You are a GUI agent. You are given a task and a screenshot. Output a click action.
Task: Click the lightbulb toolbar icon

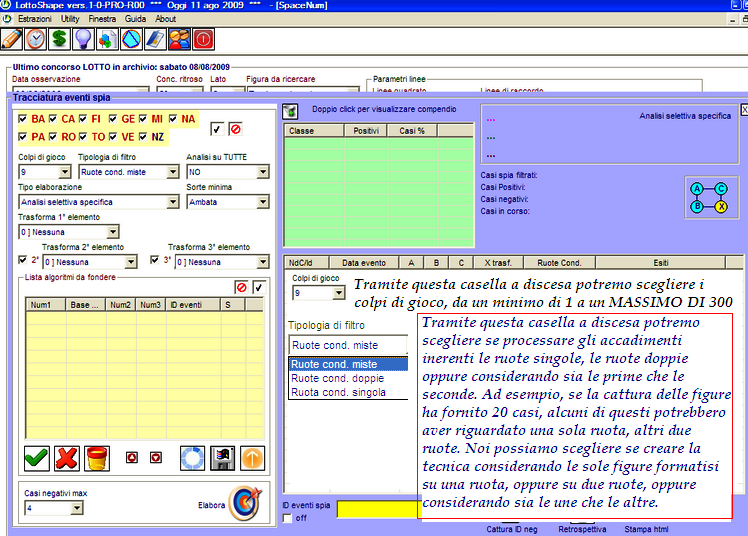point(83,40)
